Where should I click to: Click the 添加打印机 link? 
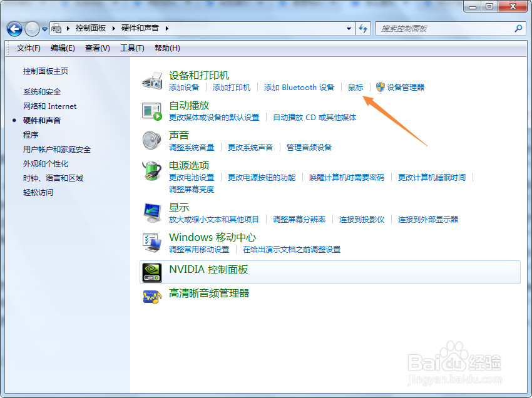pyautogui.click(x=232, y=88)
